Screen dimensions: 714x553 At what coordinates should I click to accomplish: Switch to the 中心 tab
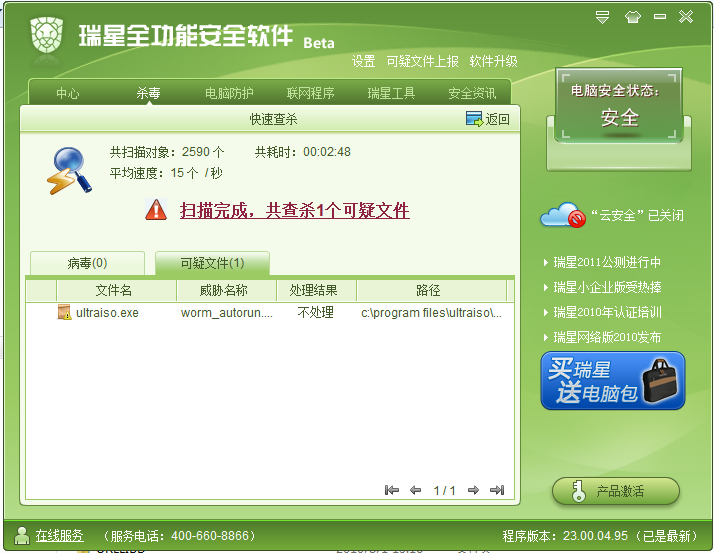coord(68,93)
